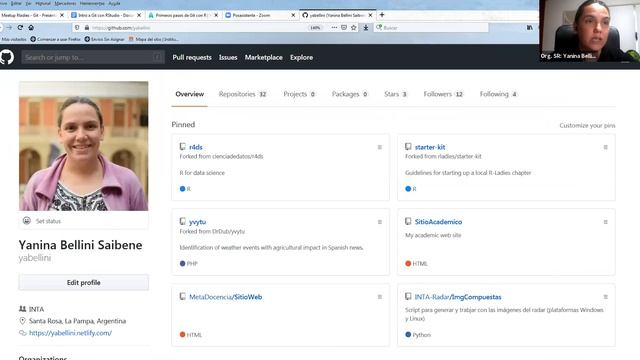Bookmark this page with the star icon

(353, 27)
